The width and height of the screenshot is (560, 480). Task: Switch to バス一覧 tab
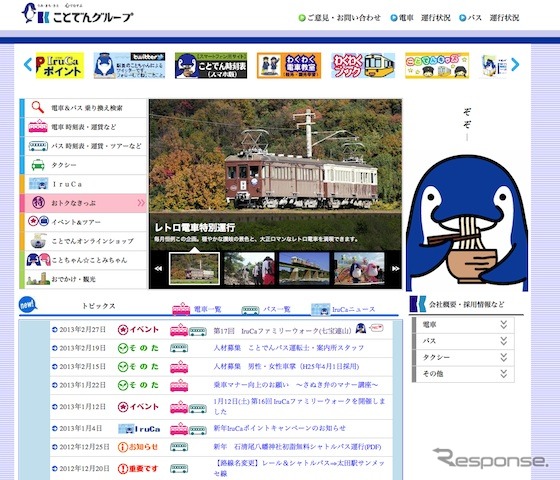266,310
